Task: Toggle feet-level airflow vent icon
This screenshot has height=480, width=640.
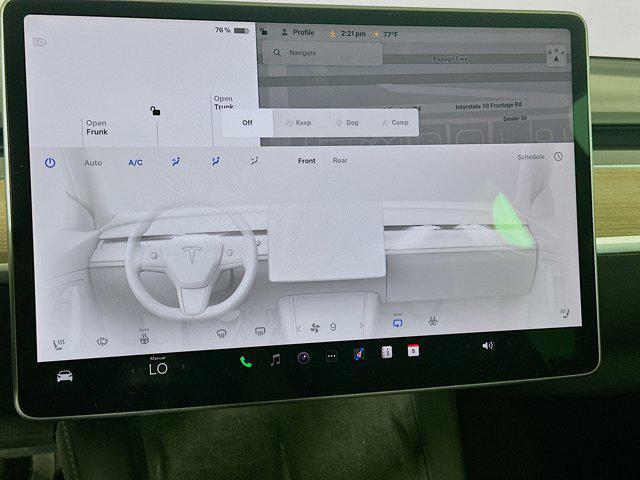Action: (x=254, y=161)
